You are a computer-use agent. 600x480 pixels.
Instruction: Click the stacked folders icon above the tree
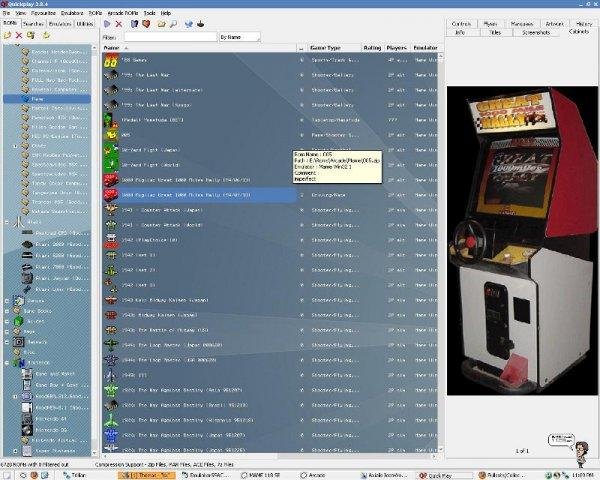click(x=31, y=35)
